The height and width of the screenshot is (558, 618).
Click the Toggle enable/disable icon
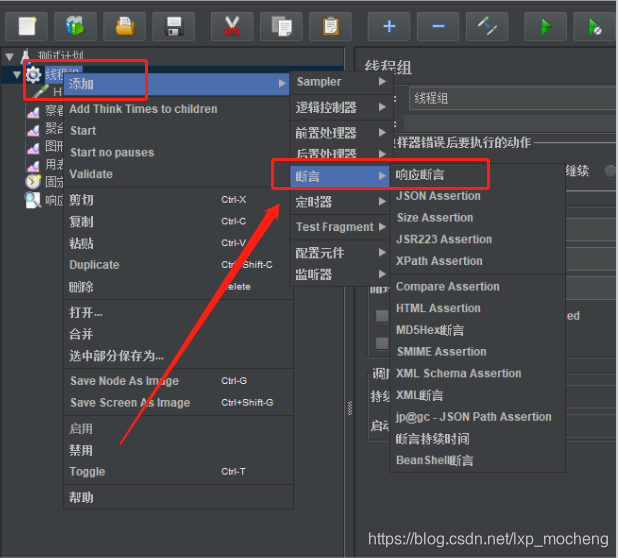[x=487, y=26]
